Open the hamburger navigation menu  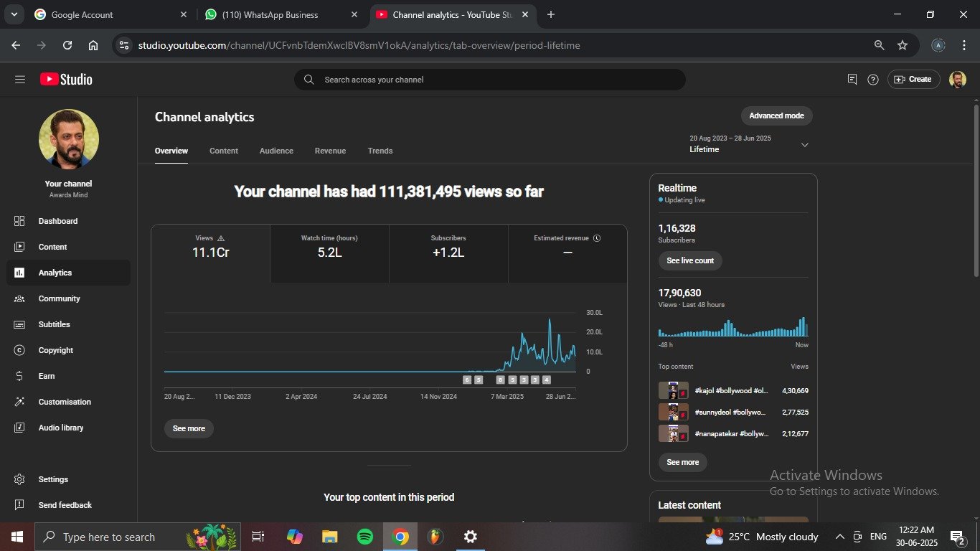coord(20,80)
